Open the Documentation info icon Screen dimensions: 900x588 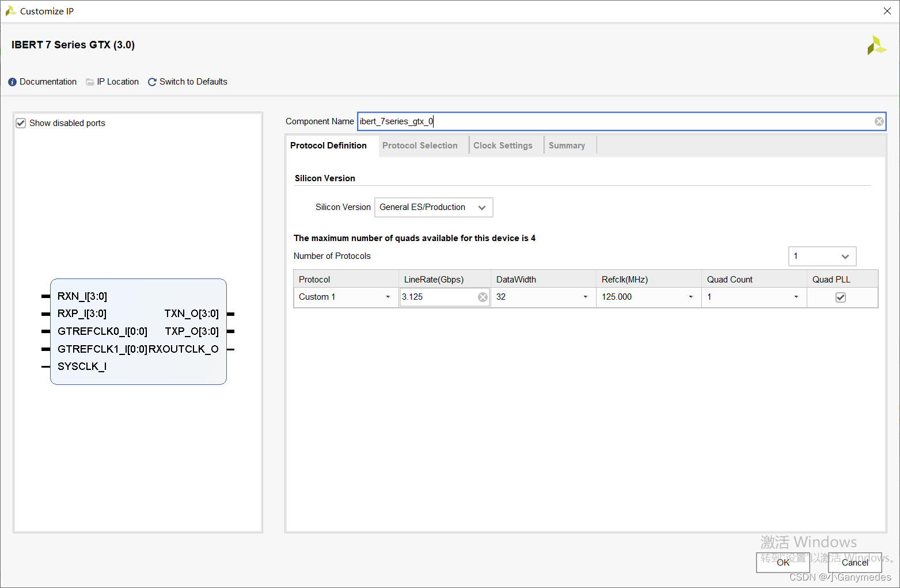(12, 82)
